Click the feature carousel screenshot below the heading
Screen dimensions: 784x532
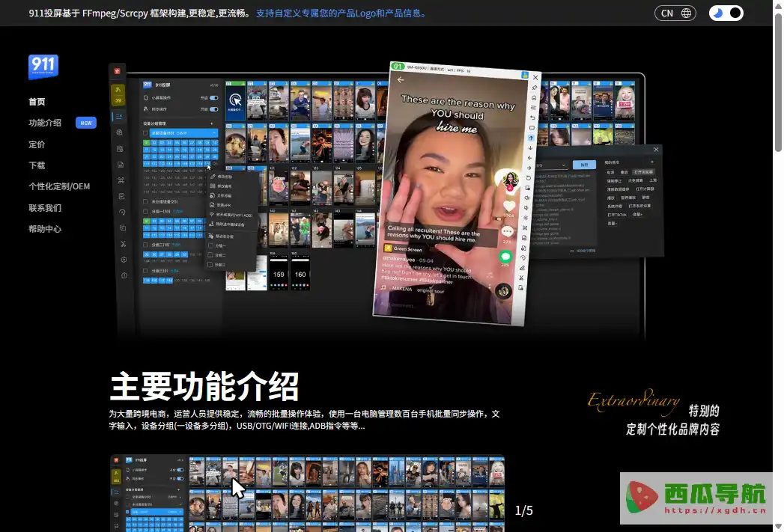tap(307, 493)
